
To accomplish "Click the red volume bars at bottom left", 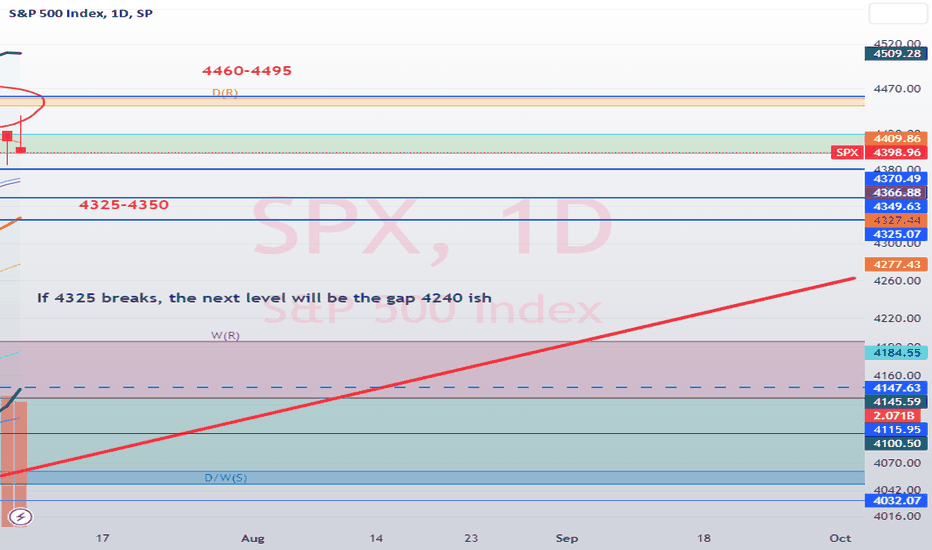I will (x=14, y=464).
